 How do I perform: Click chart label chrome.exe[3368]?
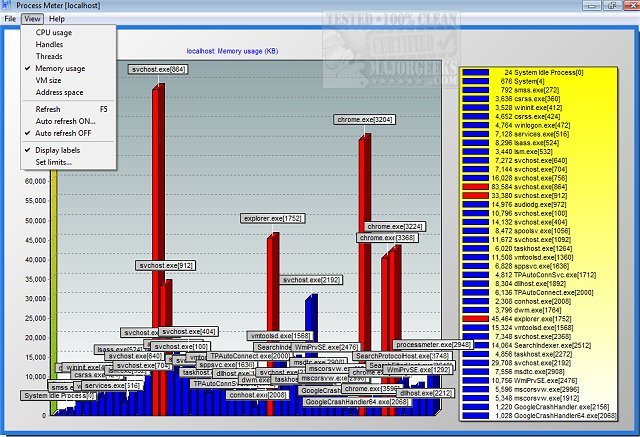pos(387,237)
